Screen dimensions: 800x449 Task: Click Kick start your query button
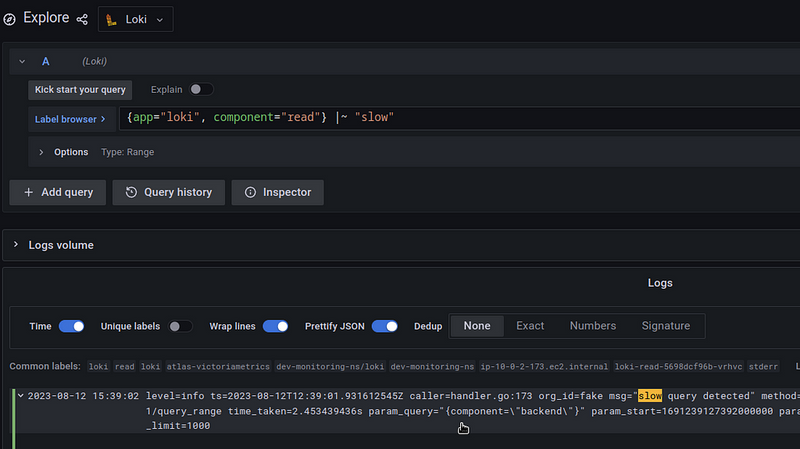(80, 89)
